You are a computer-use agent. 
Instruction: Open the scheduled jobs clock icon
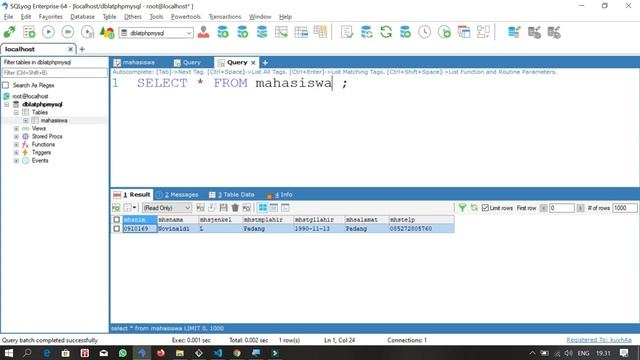click(424, 32)
